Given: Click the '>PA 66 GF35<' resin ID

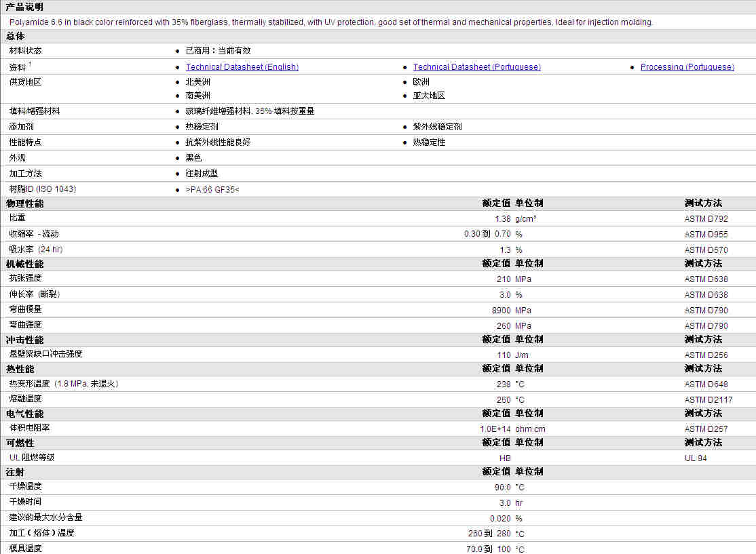Looking at the screenshot, I should coord(212,189).
